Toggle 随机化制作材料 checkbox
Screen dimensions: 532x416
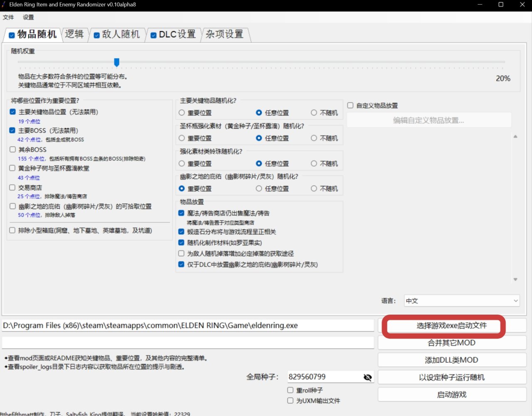[x=181, y=243]
